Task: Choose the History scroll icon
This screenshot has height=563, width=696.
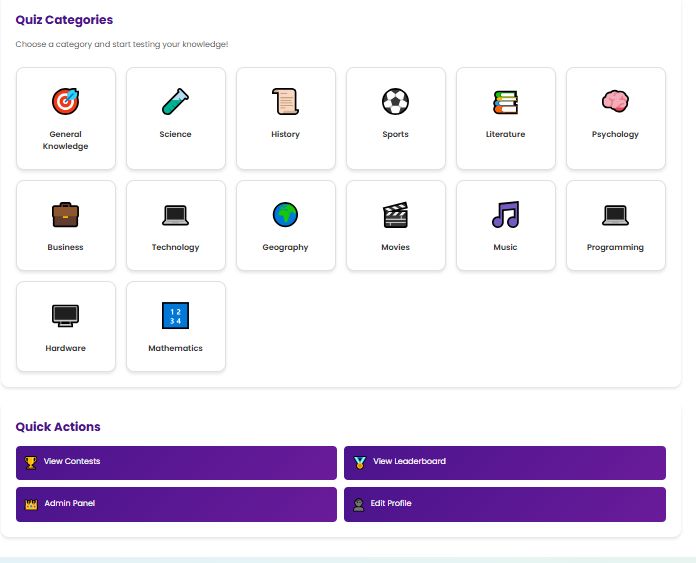Action: 285,101
